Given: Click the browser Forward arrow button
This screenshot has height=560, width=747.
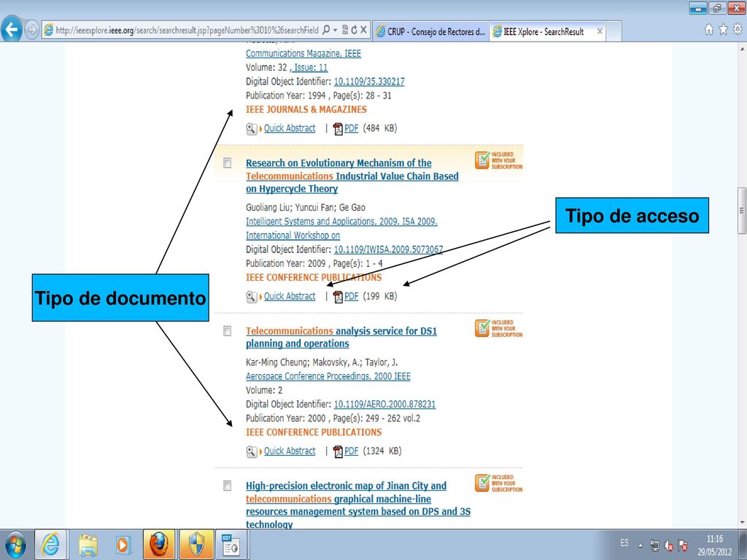Looking at the screenshot, I should [31, 30].
